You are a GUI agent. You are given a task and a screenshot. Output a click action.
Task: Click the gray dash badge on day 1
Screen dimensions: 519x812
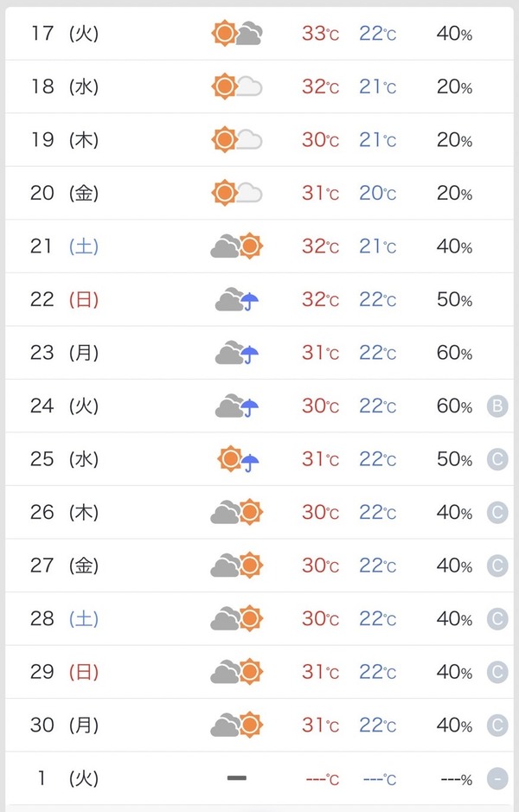coord(497,778)
